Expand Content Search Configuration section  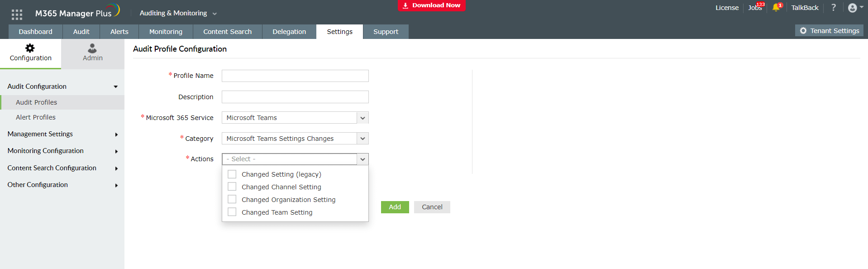coord(62,168)
